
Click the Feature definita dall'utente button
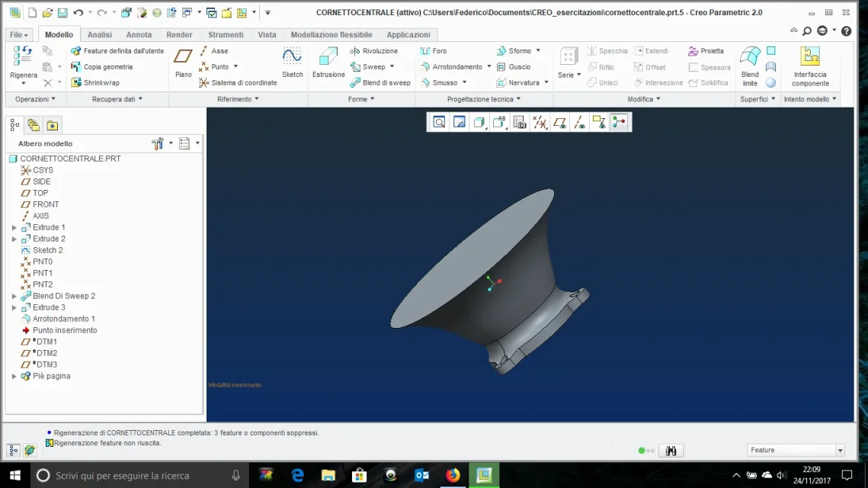(117, 51)
